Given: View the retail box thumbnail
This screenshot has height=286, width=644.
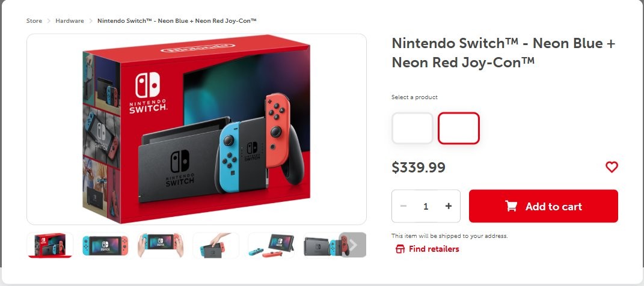Looking at the screenshot, I should (x=51, y=245).
